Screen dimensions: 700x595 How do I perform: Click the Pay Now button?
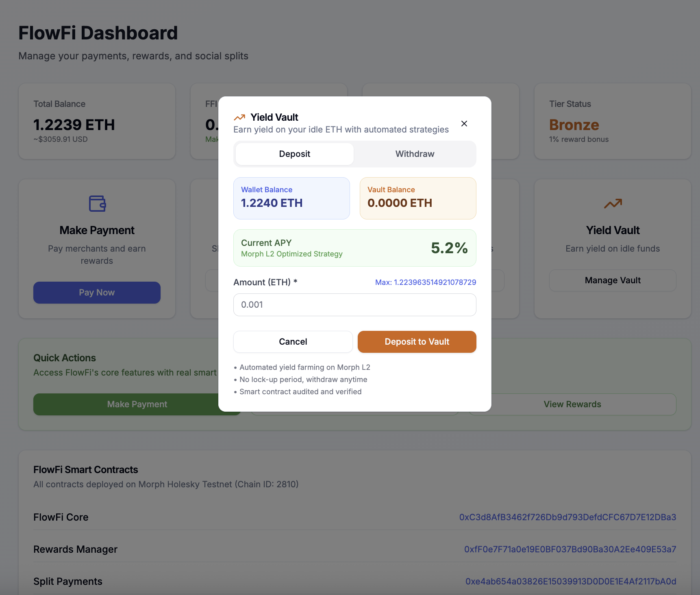point(97,293)
